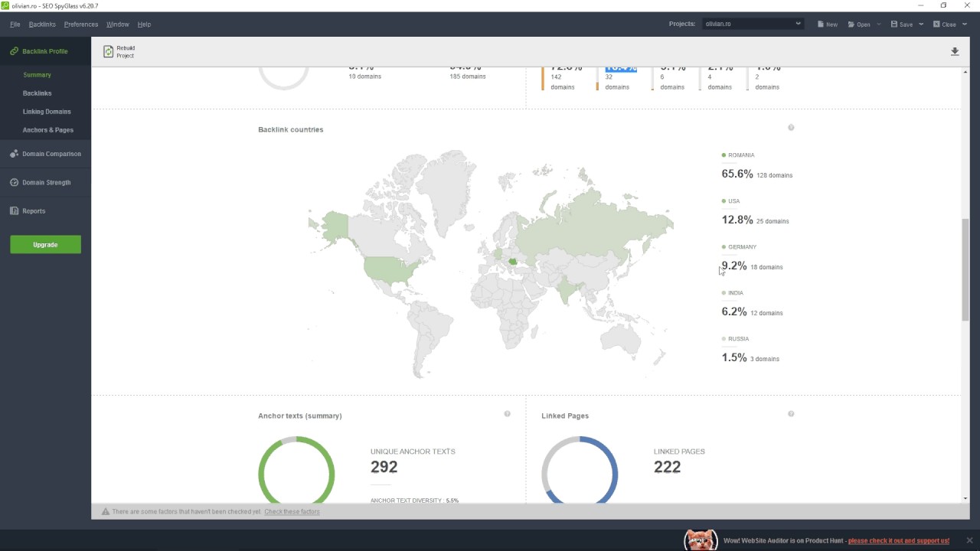Click '25 domains' text for USA

[x=773, y=221]
